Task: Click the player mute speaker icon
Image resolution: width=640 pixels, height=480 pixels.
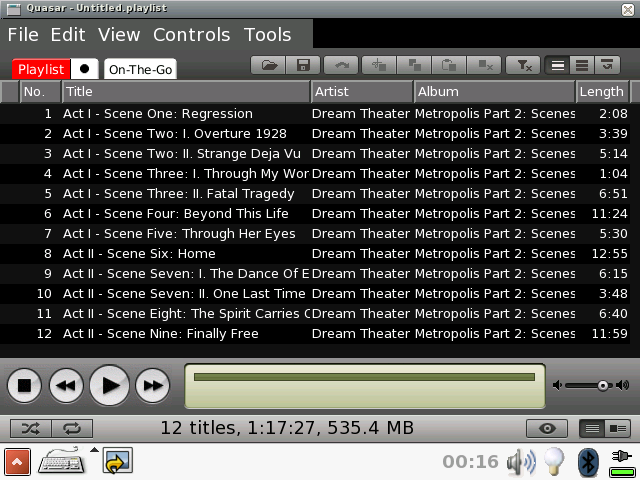Action: pyautogui.click(x=557, y=385)
